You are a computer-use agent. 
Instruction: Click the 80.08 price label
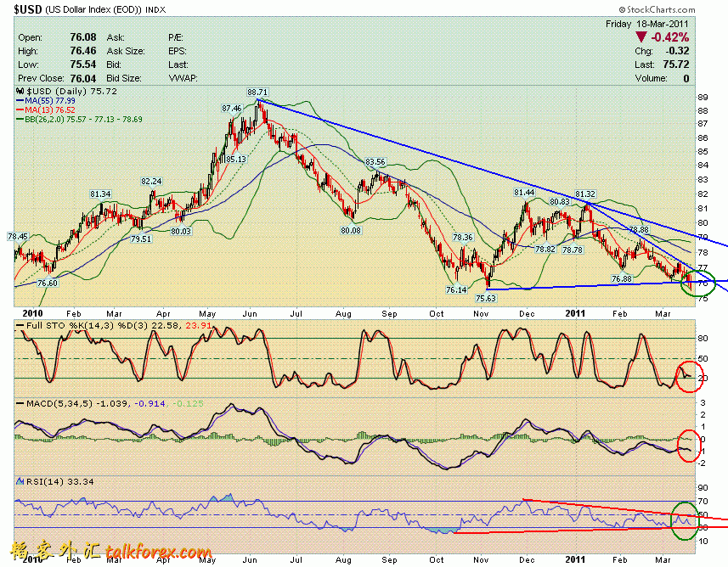351,230
